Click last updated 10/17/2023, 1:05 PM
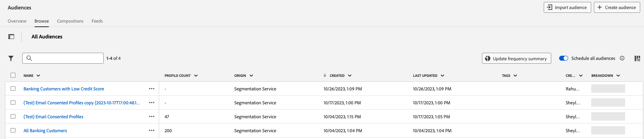The height and width of the screenshot is (139, 644). point(431,117)
